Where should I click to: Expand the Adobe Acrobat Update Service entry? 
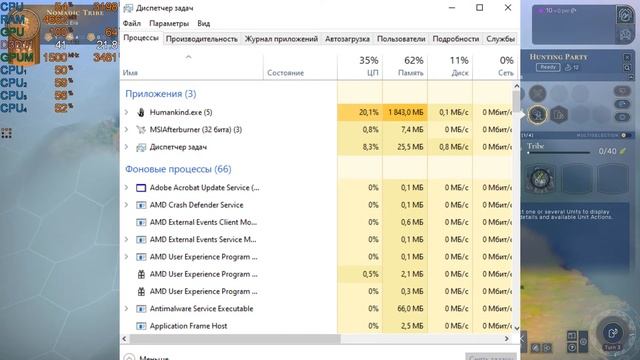tap(127, 188)
